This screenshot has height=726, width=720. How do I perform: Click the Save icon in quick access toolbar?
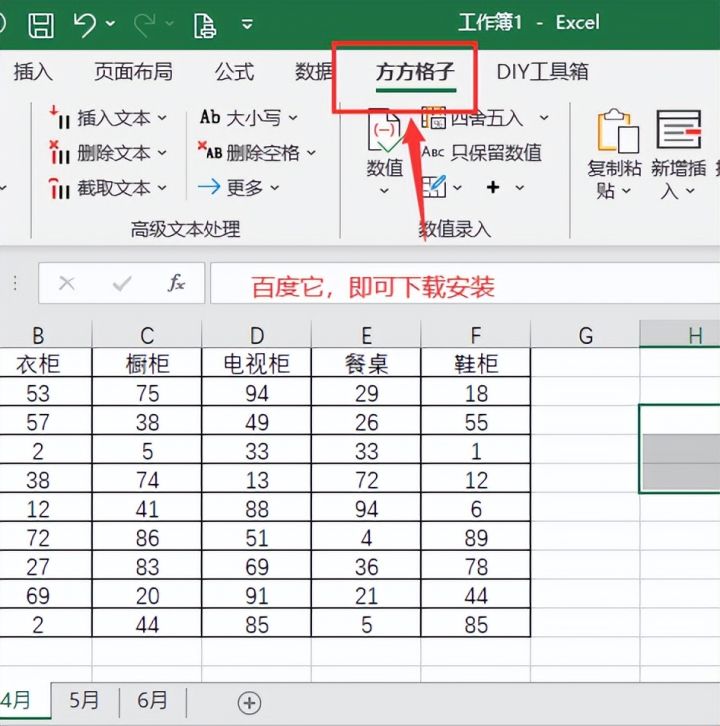click(x=41, y=25)
